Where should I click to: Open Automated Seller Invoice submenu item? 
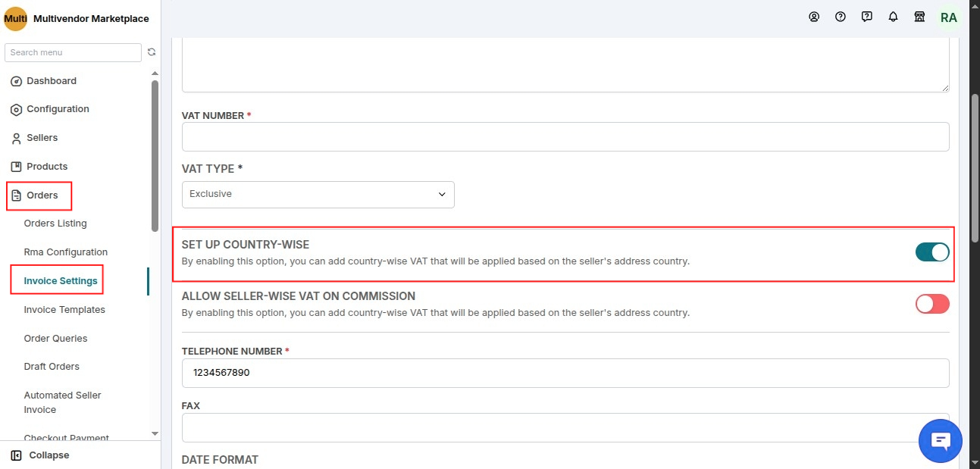point(62,402)
